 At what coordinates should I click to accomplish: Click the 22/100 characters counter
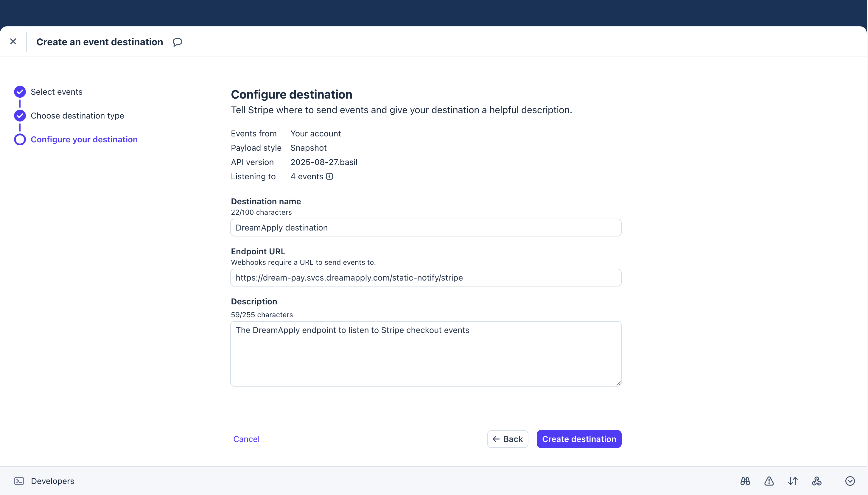point(261,212)
